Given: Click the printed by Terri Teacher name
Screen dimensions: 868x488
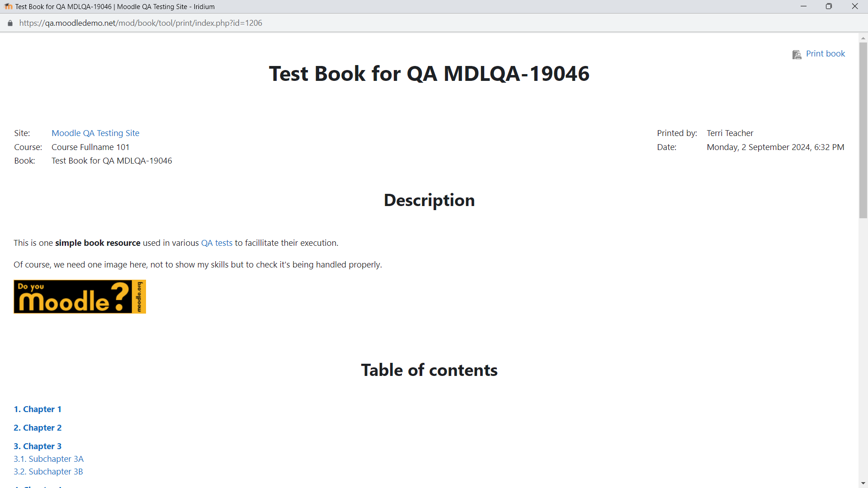Looking at the screenshot, I should [730, 133].
